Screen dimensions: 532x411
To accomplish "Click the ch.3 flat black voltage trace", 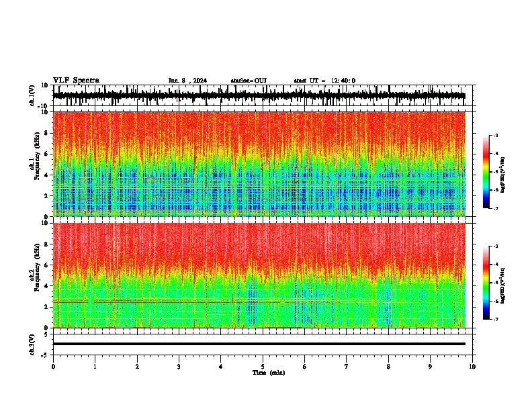I will click(x=259, y=344).
